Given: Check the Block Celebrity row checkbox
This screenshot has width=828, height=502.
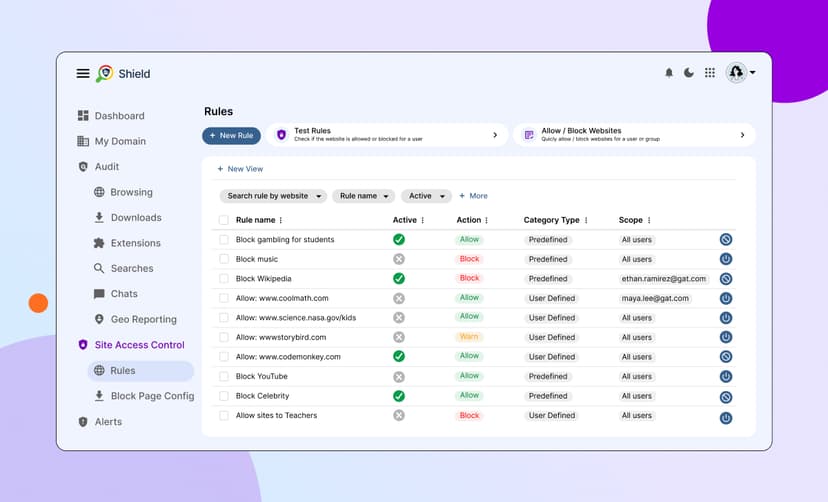Looking at the screenshot, I should pos(224,396).
